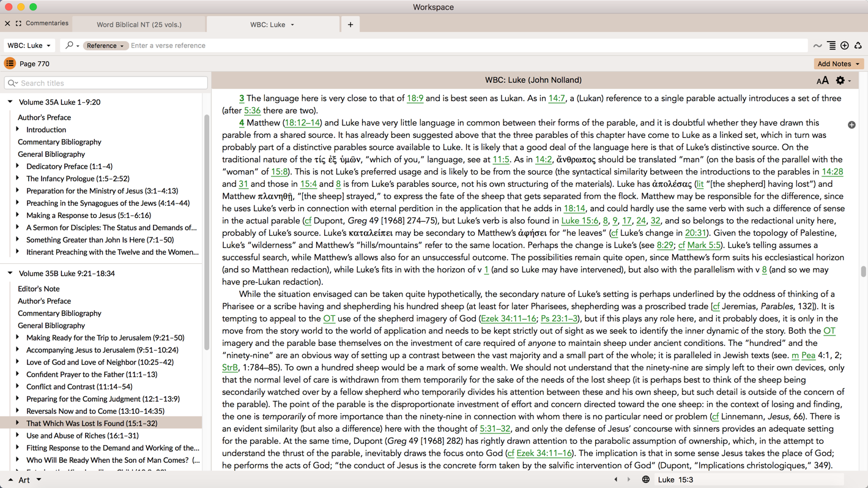Select Author's Preface under Volume 35A
This screenshot has height=488, width=868.
pyautogui.click(x=44, y=118)
